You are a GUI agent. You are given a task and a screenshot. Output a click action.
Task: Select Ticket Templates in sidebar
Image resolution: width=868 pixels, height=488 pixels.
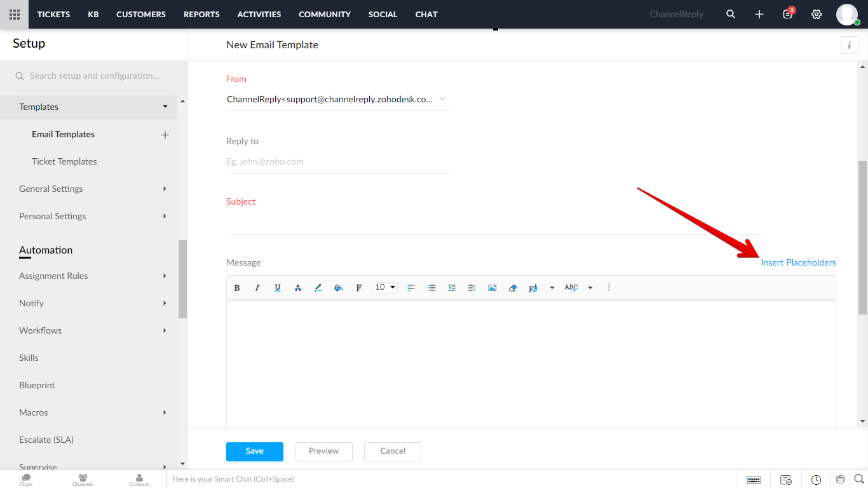[64, 161]
